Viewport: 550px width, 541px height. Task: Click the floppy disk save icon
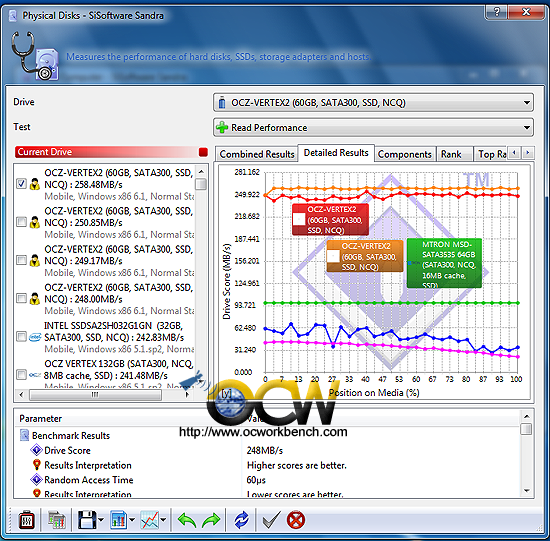(x=87, y=520)
